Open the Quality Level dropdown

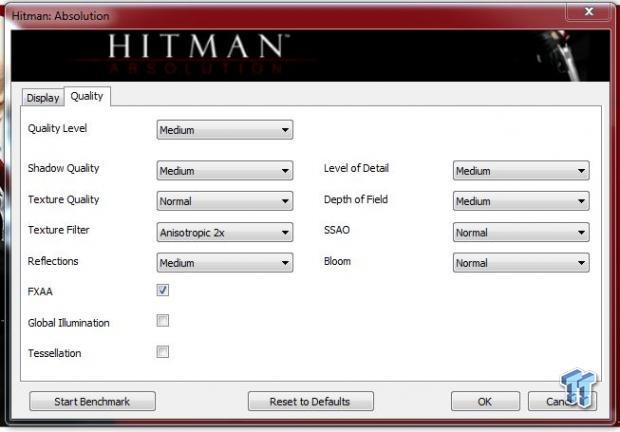click(x=225, y=130)
